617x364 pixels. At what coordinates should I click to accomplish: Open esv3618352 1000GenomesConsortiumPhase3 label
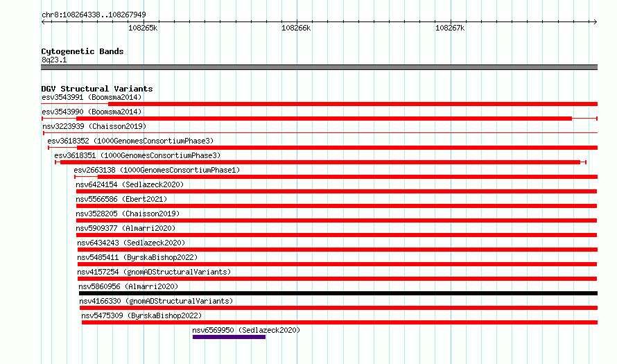[130, 141]
